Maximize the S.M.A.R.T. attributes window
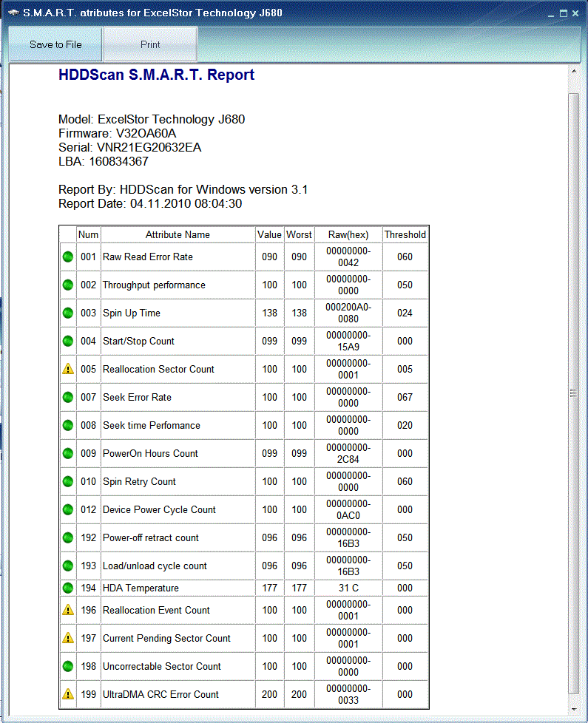 [x=563, y=13]
